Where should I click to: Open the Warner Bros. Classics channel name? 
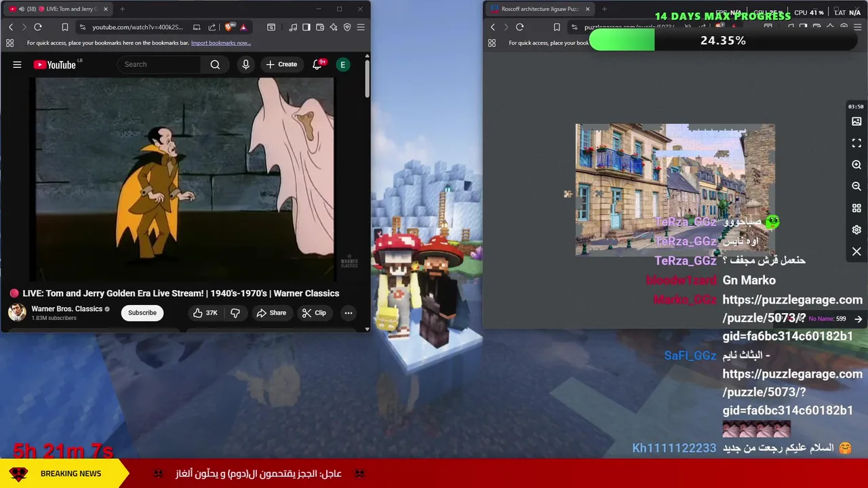pos(66,308)
